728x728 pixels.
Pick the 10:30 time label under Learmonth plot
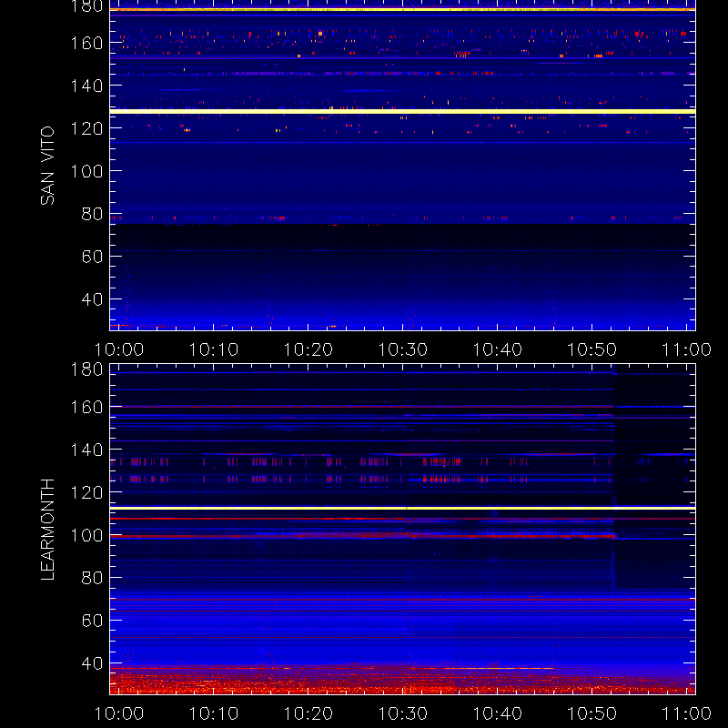403,713
